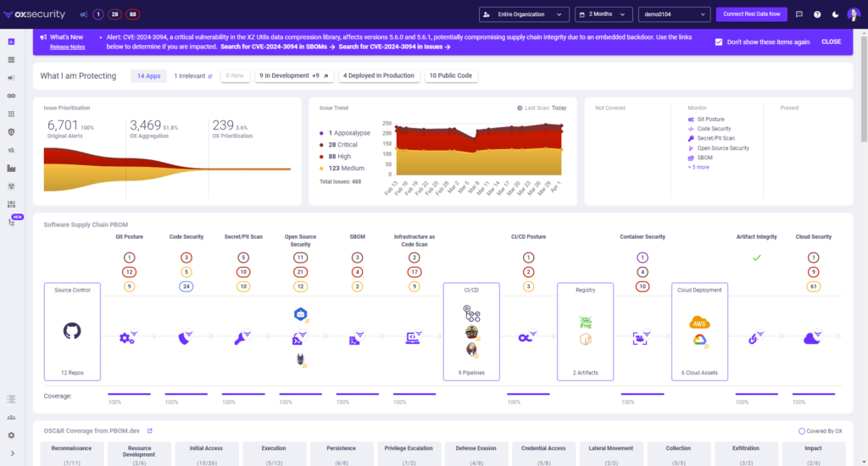The width and height of the screenshot is (868, 466).
Task: Open the bar chart icon in sidebar
Action: [x=11, y=169]
